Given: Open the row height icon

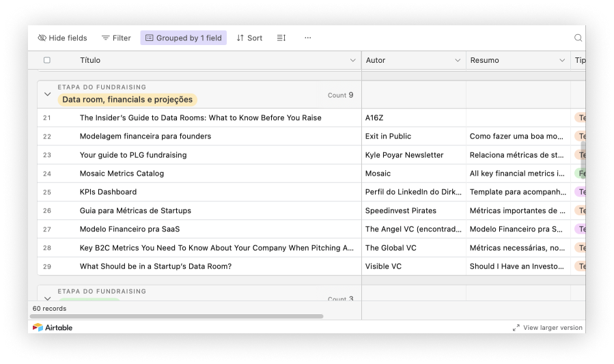Looking at the screenshot, I should click(281, 38).
